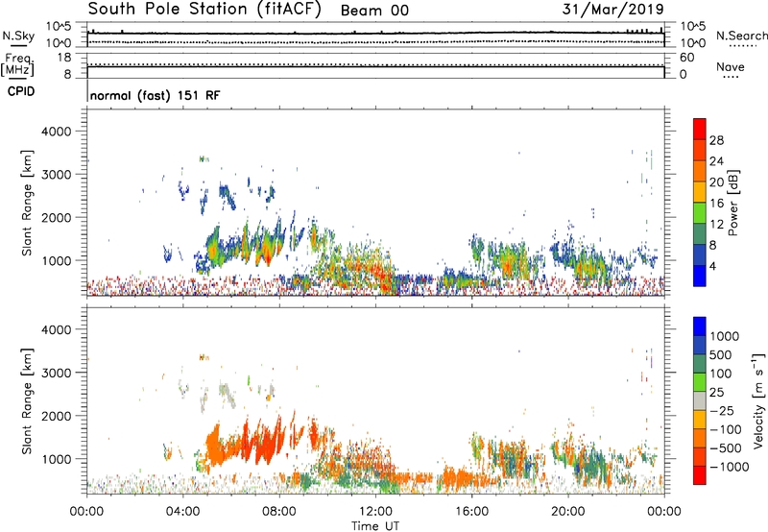Click the Power colorbar segment between 4 and 8
This screenshot has width=768, height=532.
[700, 254]
